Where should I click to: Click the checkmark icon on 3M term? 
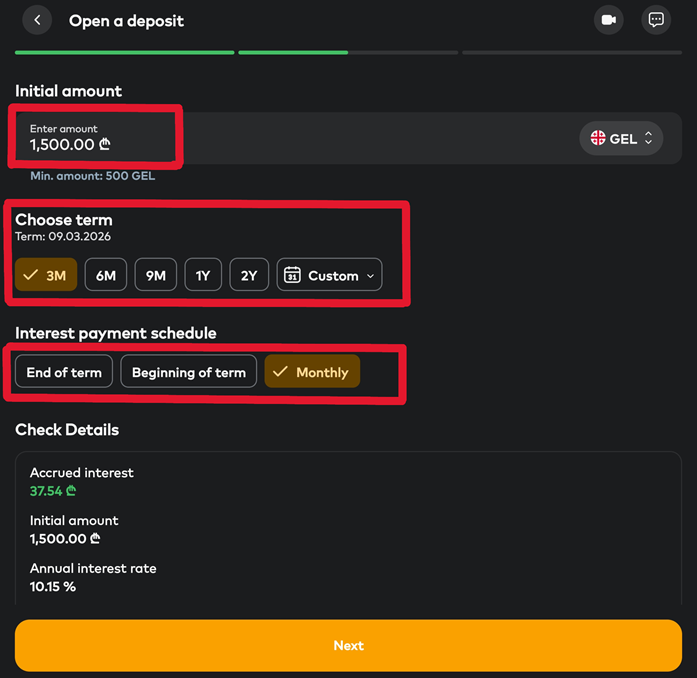[30, 275]
